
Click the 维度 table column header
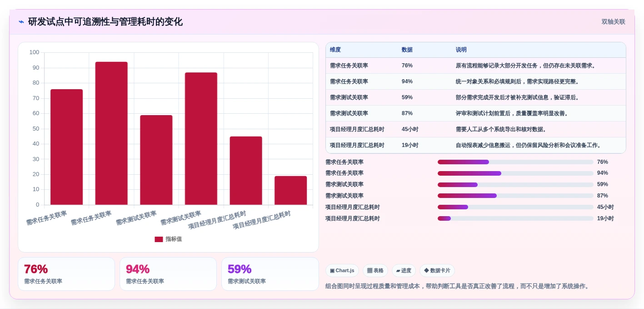coord(335,50)
